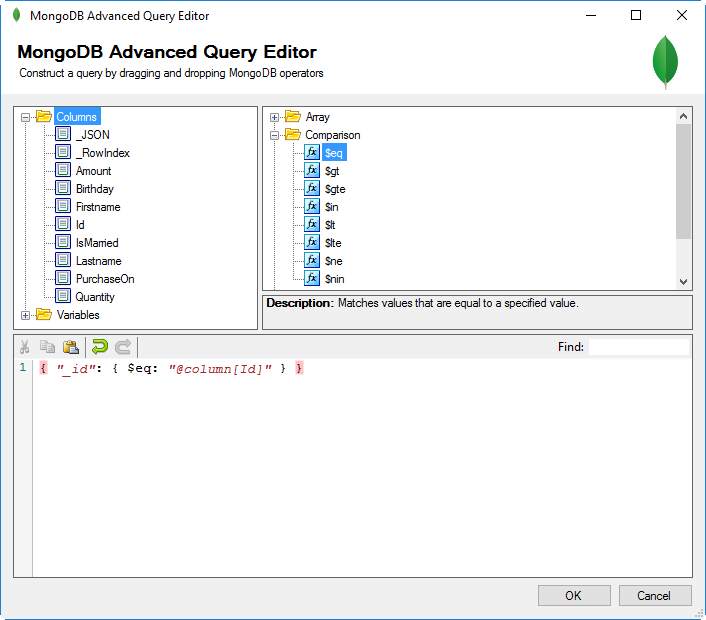706x620 pixels.
Task: Click the fx icon beside $eq
Action: point(312,152)
